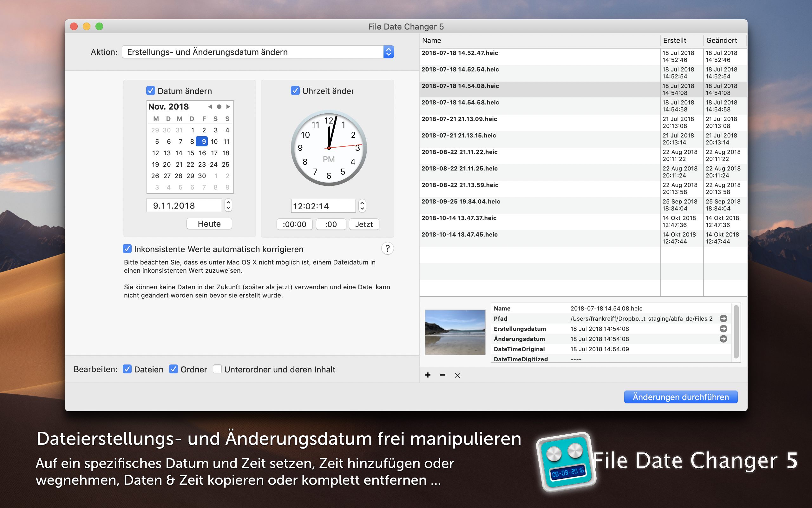
Task: Select day 23 in the calendar
Action: pyautogui.click(x=202, y=164)
